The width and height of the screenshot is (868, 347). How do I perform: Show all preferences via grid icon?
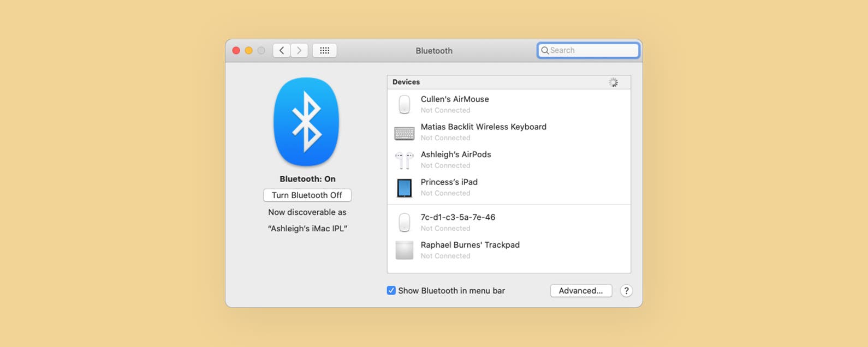pos(324,50)
